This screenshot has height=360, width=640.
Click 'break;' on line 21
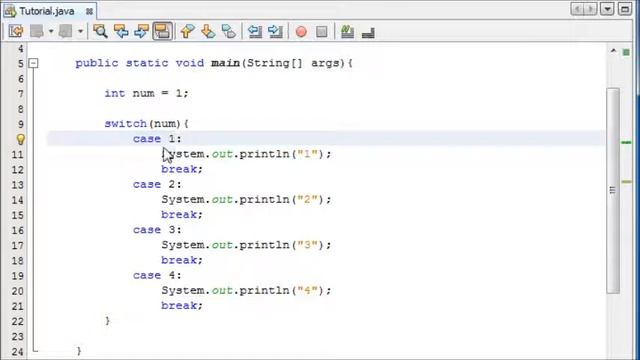[182, 305]
